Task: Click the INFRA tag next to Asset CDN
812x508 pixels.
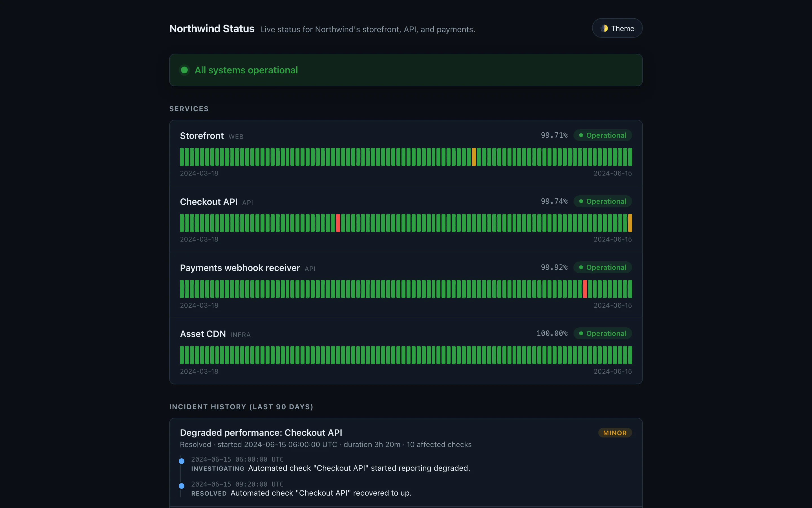Action: pos(240,335)
